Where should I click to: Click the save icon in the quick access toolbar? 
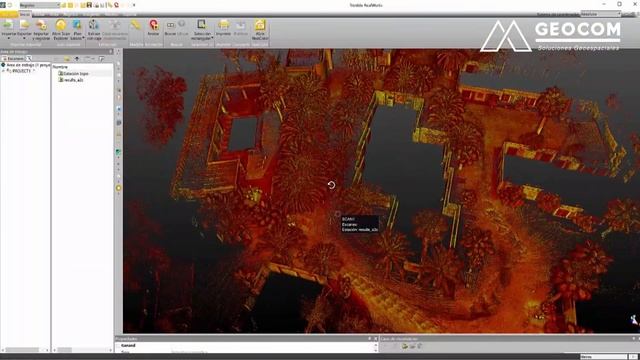click(89, 5)
